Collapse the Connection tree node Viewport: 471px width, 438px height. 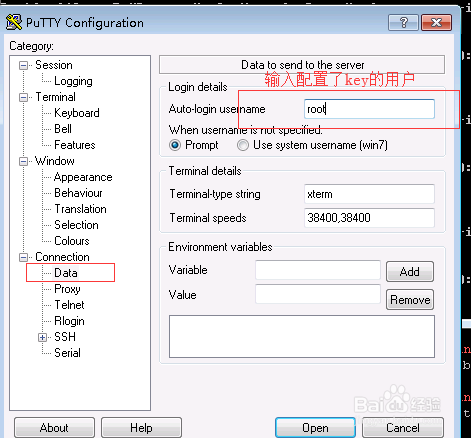(23, 257)
